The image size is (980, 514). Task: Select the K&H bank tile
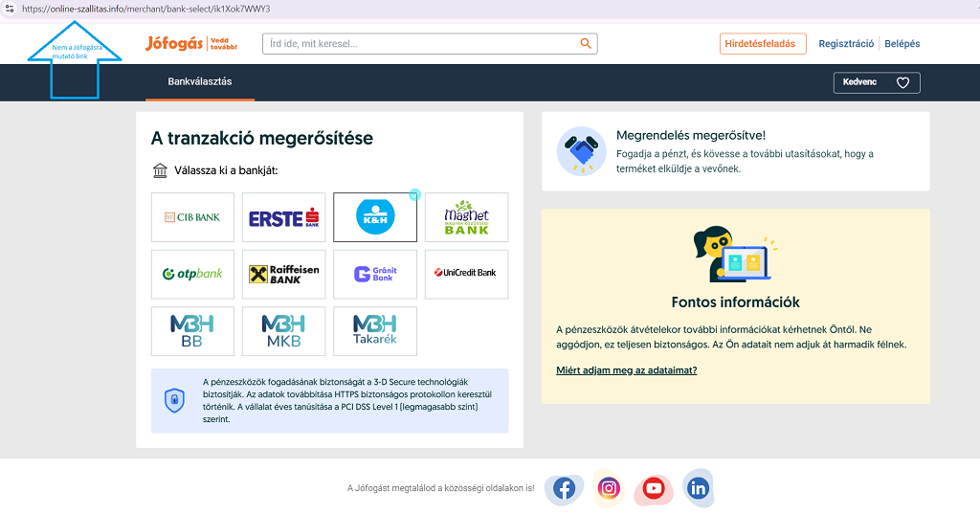pos(374,217)
